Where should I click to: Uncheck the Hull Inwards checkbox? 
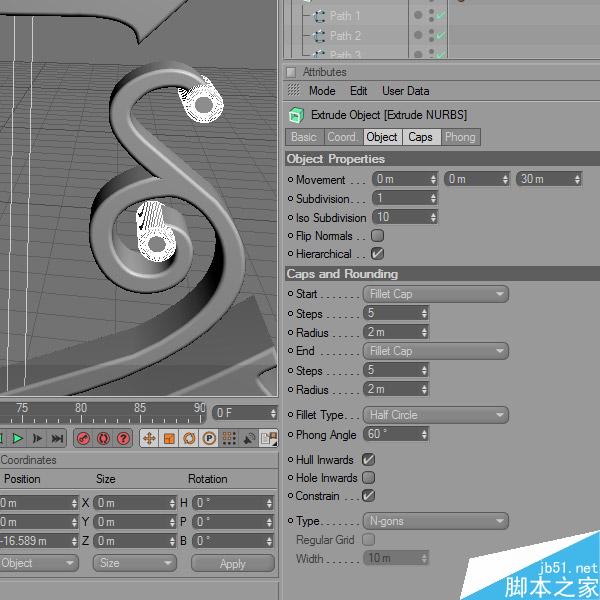pos(368,459)
